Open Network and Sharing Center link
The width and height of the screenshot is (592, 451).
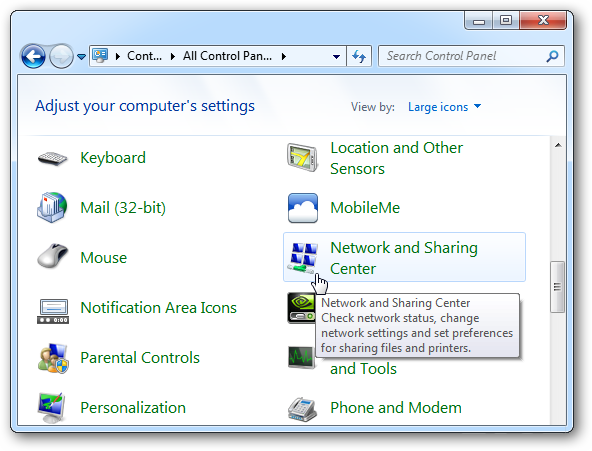point(404,258)
